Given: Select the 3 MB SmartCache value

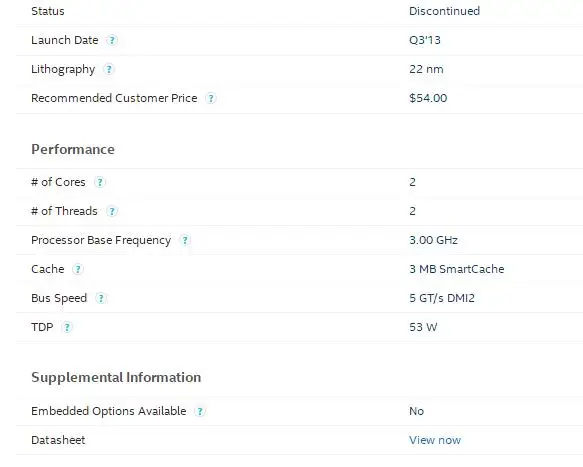Looking at the screenshot, I should [457, 269].
